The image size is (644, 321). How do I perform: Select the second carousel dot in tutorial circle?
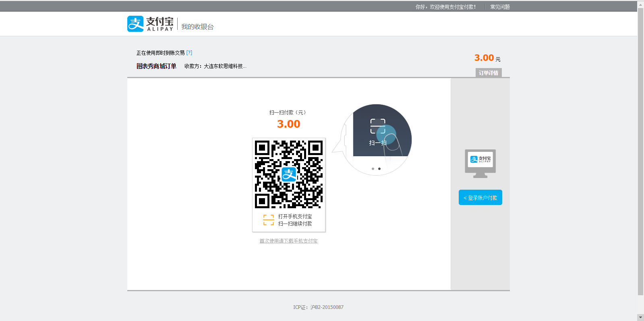click(x=379, y=169)
